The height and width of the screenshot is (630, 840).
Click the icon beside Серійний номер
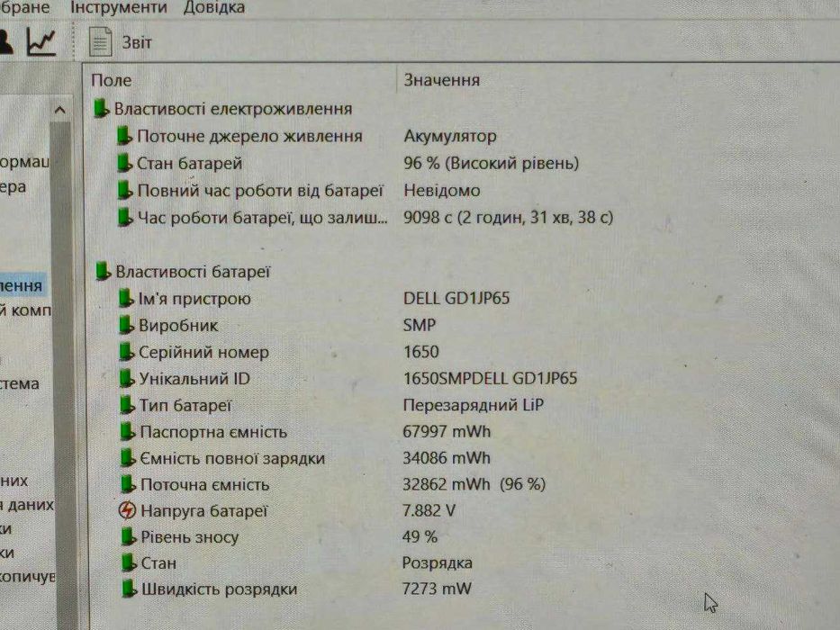click(x=126, y=352)
